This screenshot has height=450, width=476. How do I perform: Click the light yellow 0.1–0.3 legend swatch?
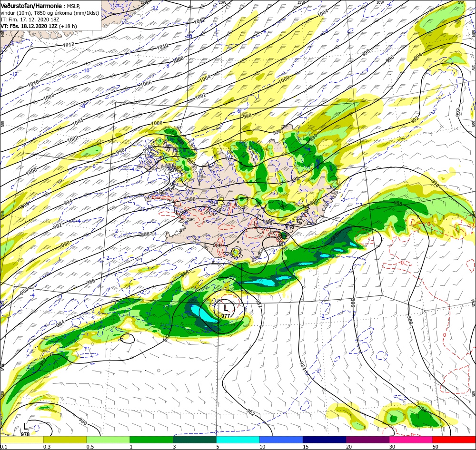pos(21,440)
